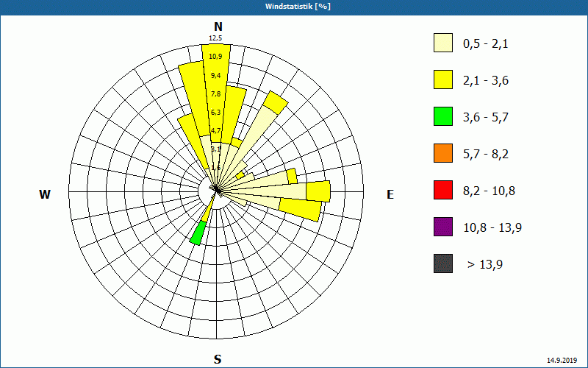Click the legend label '> 13,9'
588x368 pixels.
click(x=485, y=265)
